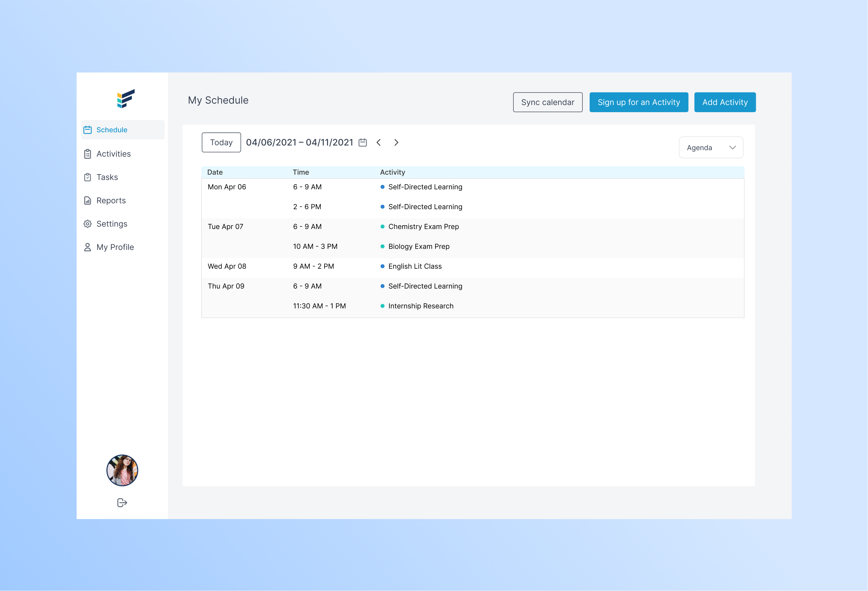Viewport: 868px width, 591px height.
Task: Click the Date column header
Action: pyautogui.click(x=215, y=172)
